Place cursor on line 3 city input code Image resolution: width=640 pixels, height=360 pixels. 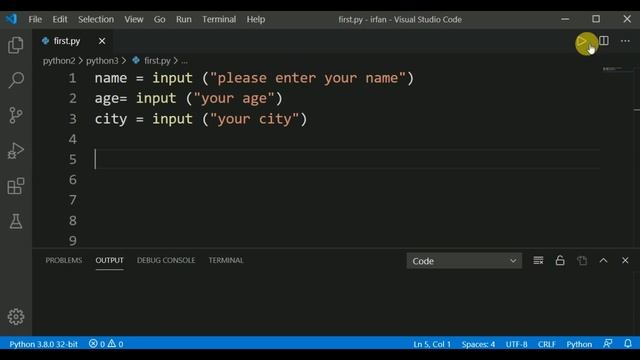tap(201, 119)
